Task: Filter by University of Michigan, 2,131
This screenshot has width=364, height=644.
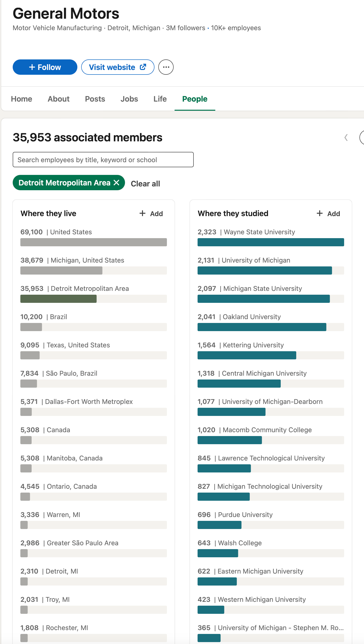Action: pyautogui.click(x=271, y=265)
